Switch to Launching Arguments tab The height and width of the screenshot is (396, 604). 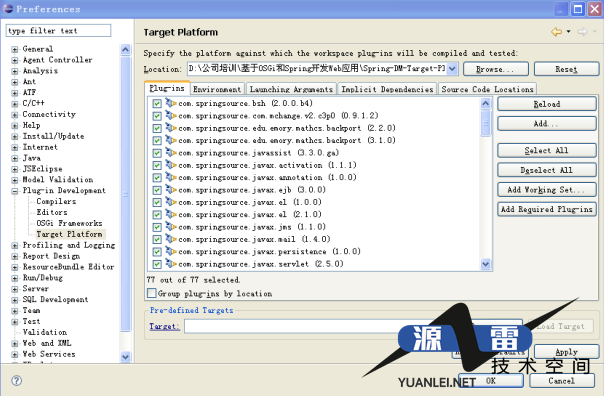click(x=291, y=89)
